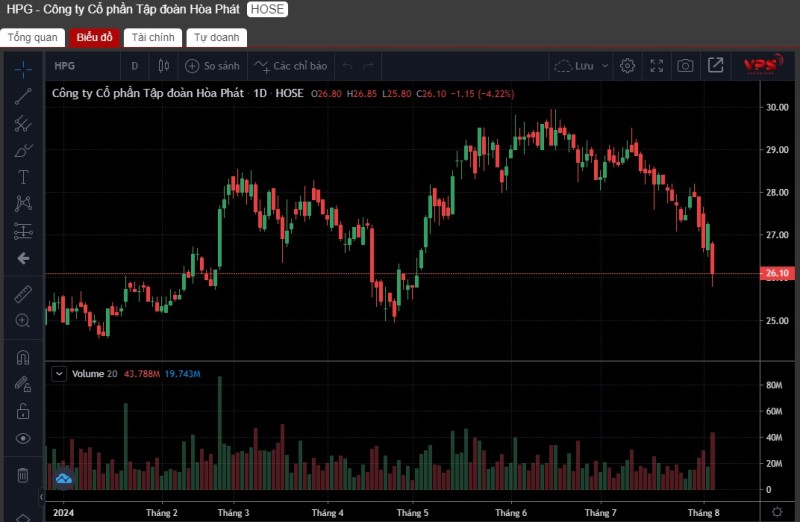Image resolution: width=800 pixels, height=522 pixels.
Task: Click the 2024 time axis label
Action: (x=63, y=512)
